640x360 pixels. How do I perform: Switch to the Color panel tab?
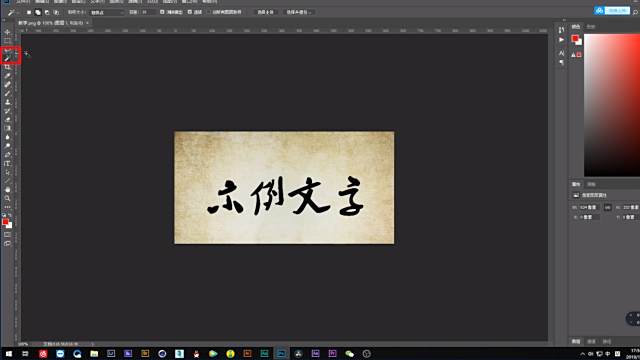[576, 27]
